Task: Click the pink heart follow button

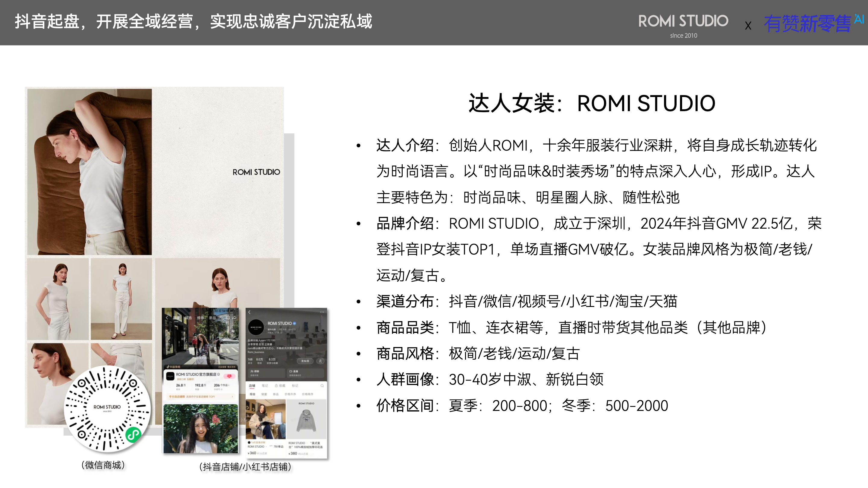Action: coord(229,376)
